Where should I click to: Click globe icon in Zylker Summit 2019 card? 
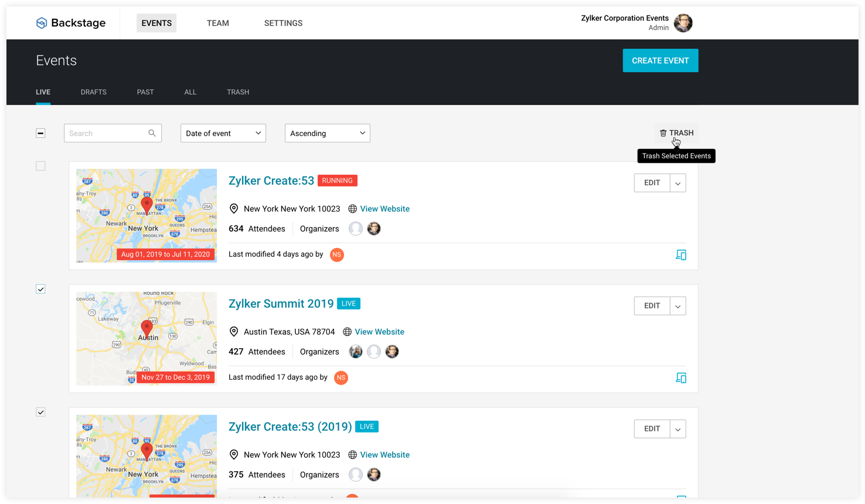pyautogui.click(x=347, y=332)
